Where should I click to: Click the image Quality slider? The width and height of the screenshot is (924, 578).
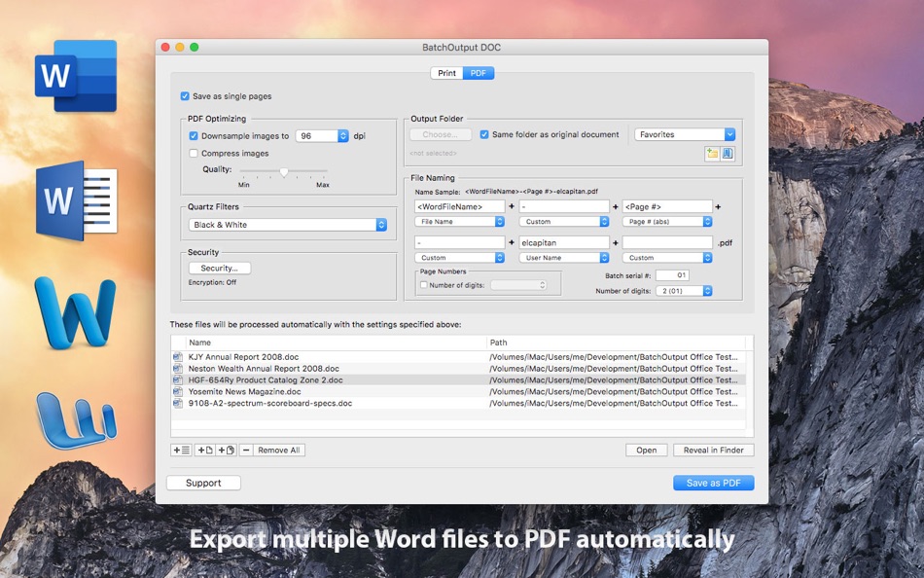coord(283,171)
